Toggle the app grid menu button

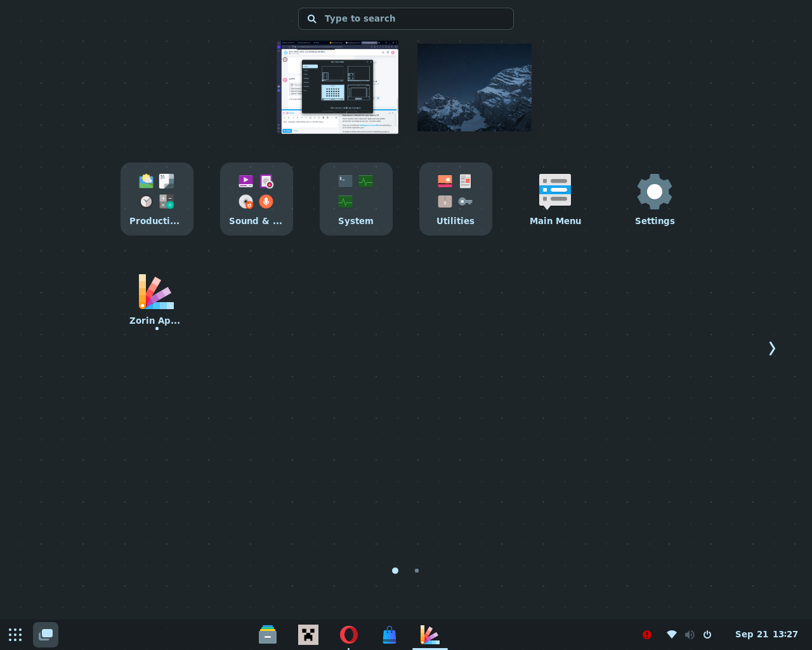[15, 635]
